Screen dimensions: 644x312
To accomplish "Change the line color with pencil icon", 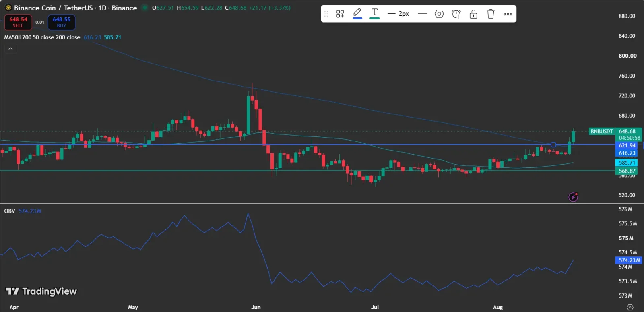I will [x=357, y=14].
